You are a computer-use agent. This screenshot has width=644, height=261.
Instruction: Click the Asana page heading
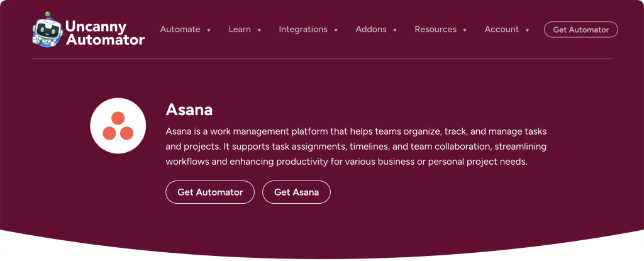pyautogui.click(x=189, y=110)
